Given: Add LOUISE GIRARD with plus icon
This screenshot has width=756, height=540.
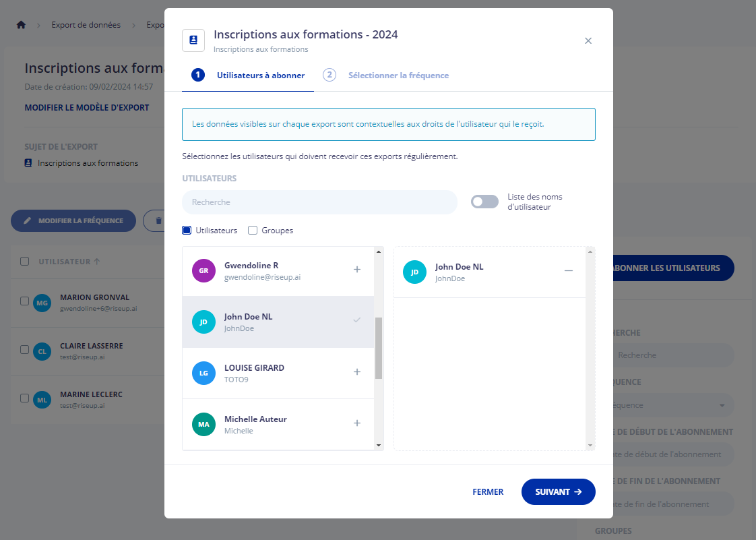Looking at the screenshot, I should [x=357, y=372].
